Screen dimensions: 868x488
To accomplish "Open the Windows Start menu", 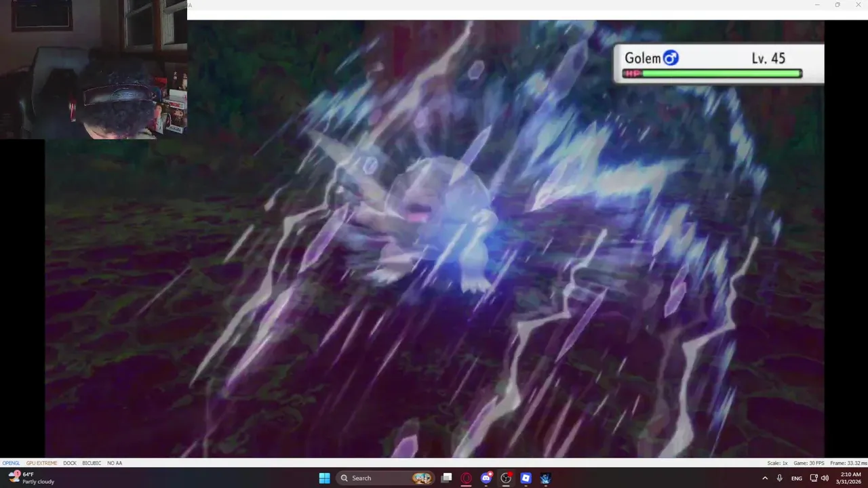I will pyautogui.click(x=324, y=478).
